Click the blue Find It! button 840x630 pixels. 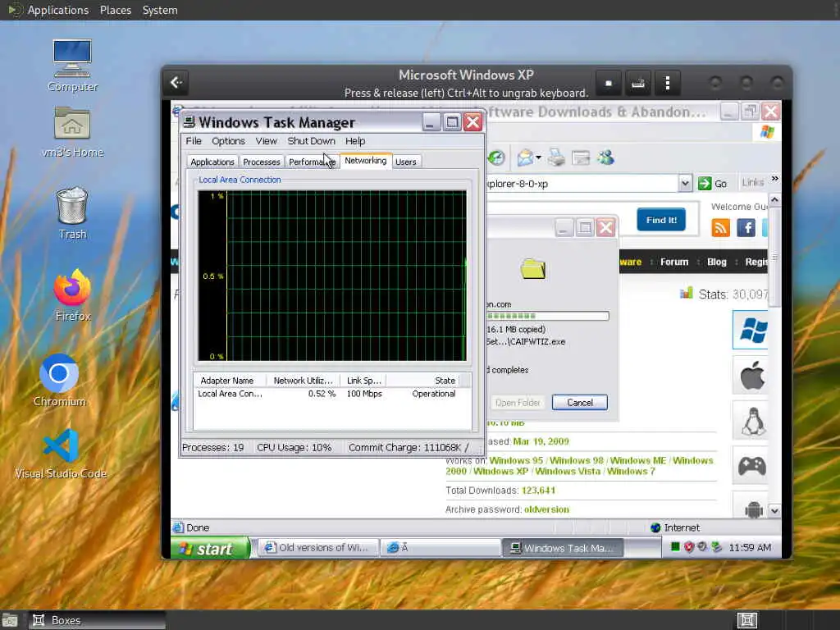[x=661, y=220]
